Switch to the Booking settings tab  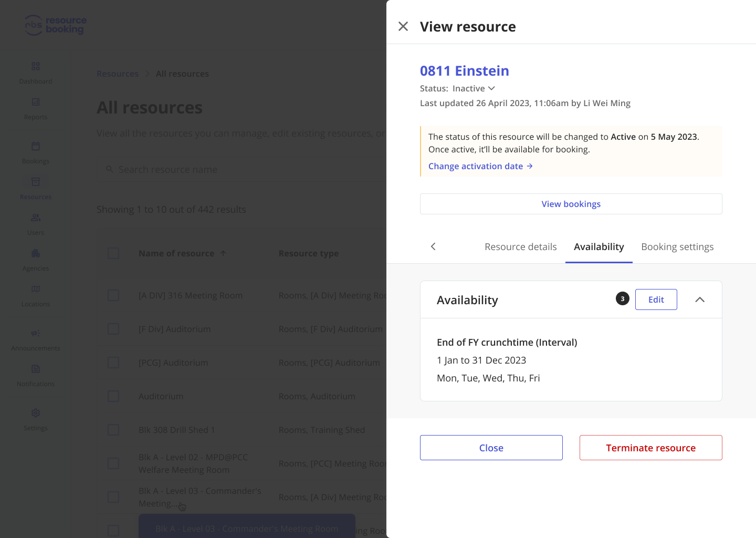pos(677,246)
